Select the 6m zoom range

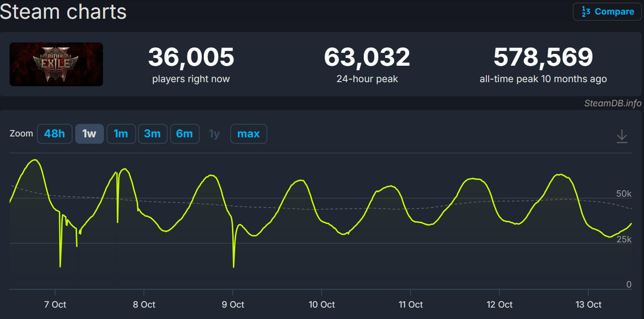click(185, 134)
